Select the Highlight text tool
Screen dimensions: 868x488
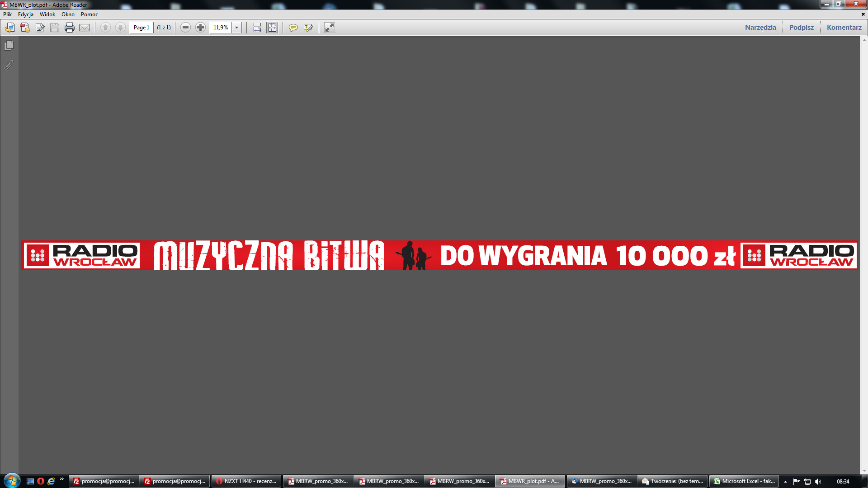tap(308, 28)
